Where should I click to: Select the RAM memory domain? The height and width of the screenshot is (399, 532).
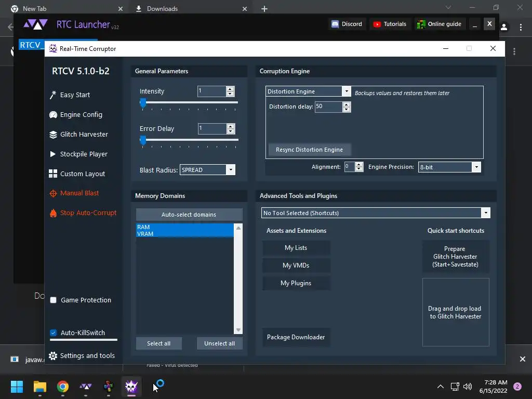tap(184, 227)
